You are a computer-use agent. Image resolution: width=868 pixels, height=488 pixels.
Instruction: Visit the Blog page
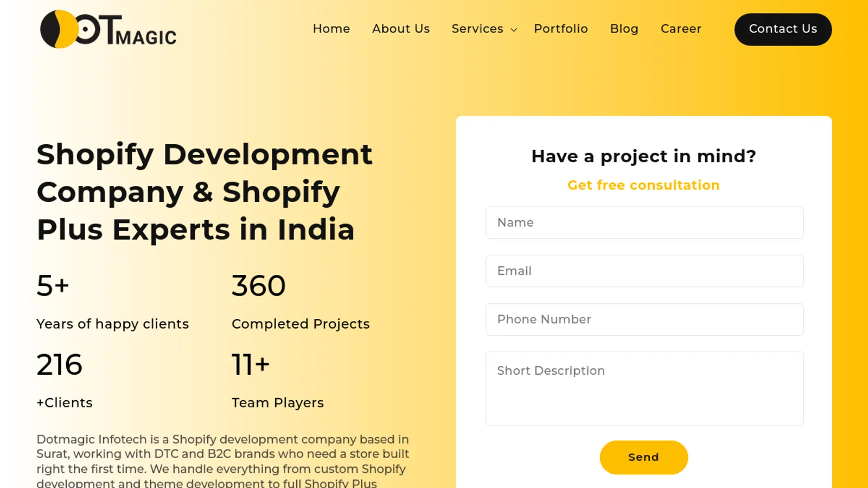click(624, 29)
